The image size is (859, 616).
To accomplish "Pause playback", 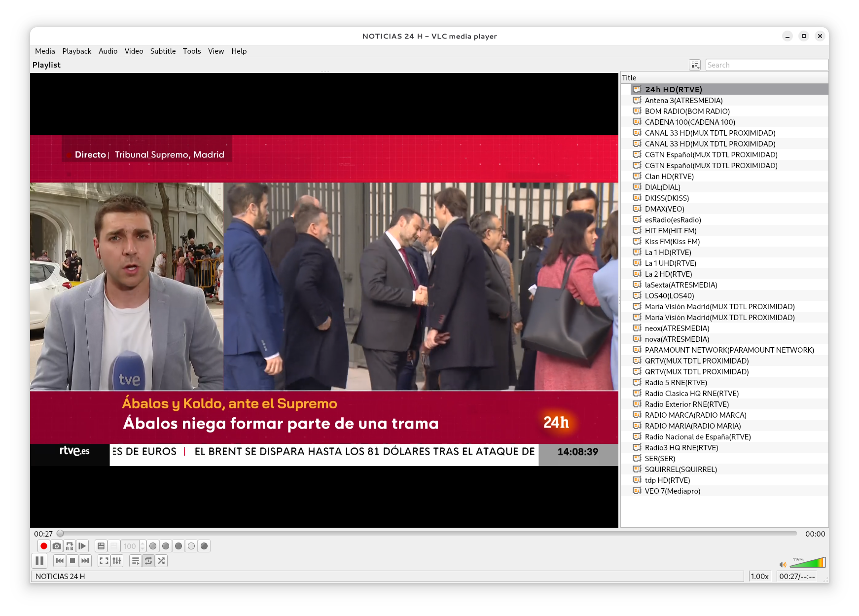I will [39, 561].
